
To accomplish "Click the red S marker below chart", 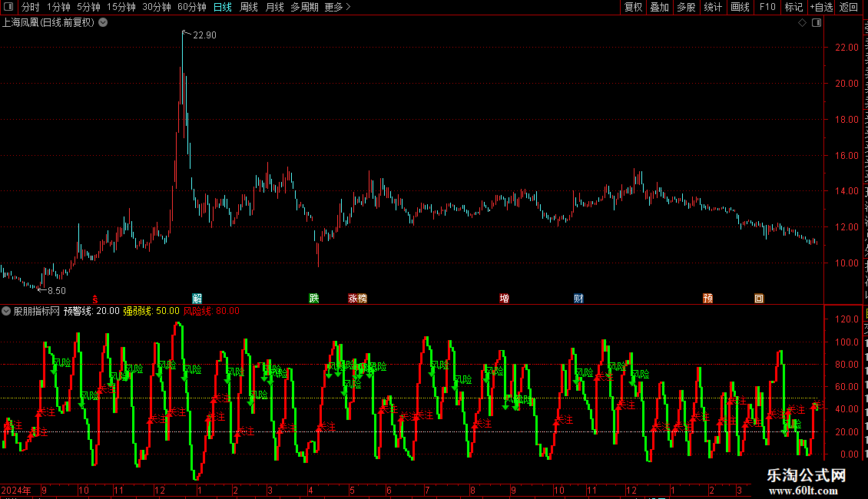I will [95, 299].
